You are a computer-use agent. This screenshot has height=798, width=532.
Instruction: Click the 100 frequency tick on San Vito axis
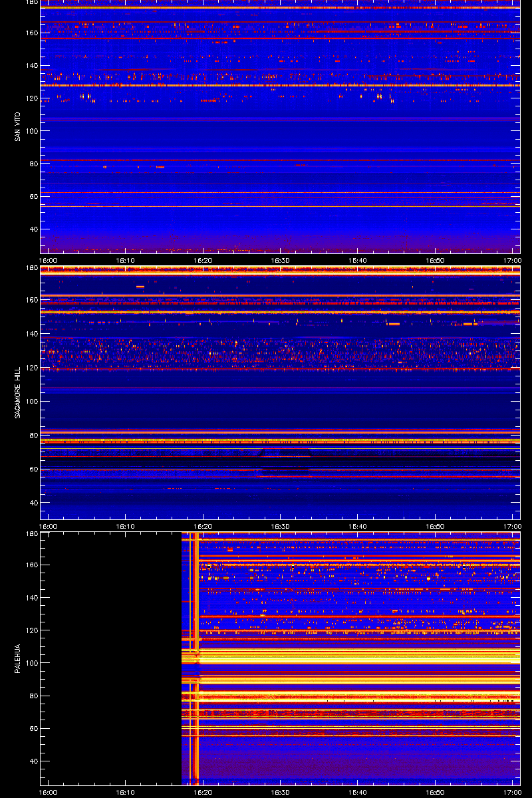click(x=31, y=131)
